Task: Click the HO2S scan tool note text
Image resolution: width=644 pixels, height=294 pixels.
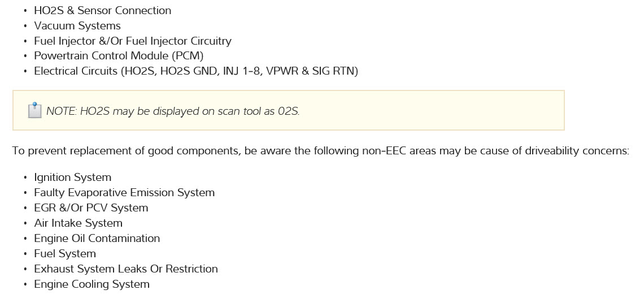Action: pos(173,111)
